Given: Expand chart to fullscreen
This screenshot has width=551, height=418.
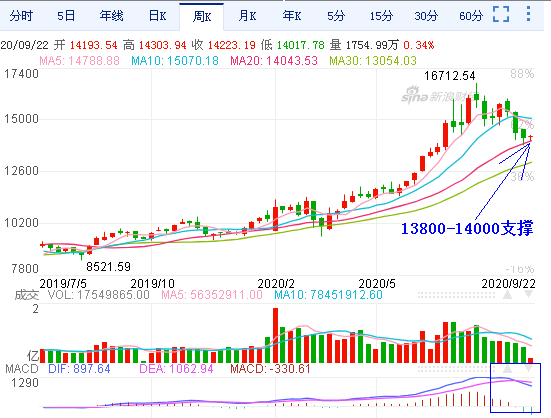Looking at the screenshot, I should (x=501, y=14).
